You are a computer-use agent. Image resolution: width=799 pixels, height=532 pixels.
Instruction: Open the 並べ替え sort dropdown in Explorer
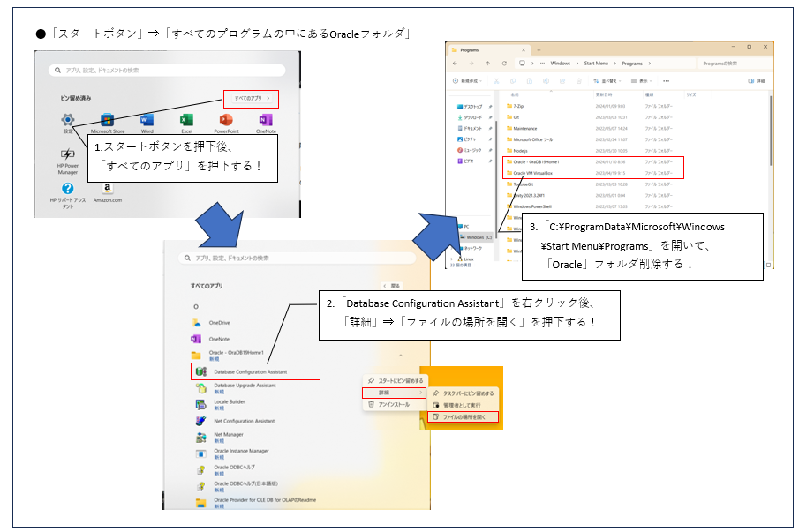(607, 79)
